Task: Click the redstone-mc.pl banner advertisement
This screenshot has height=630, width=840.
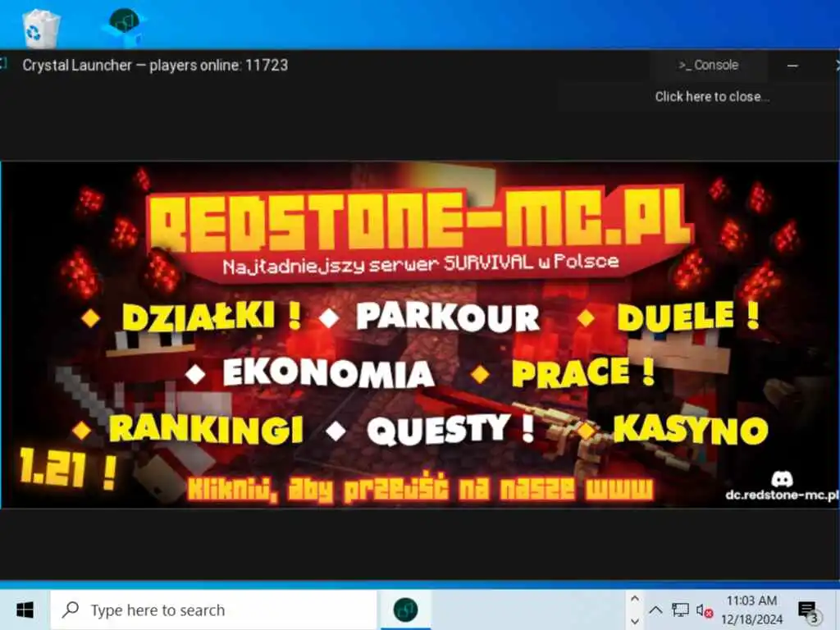Action: coord(420,335)
